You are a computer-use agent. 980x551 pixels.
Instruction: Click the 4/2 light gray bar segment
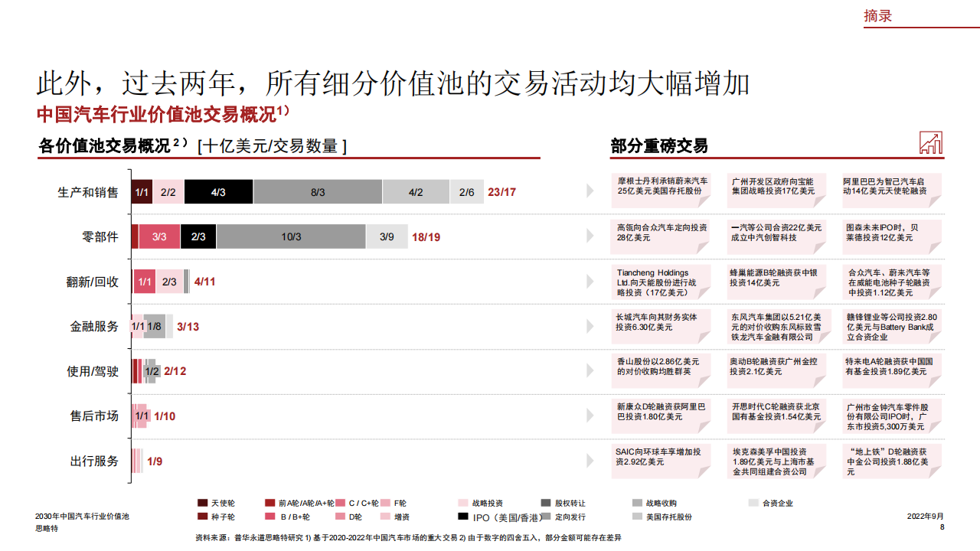tap(416, 191)
